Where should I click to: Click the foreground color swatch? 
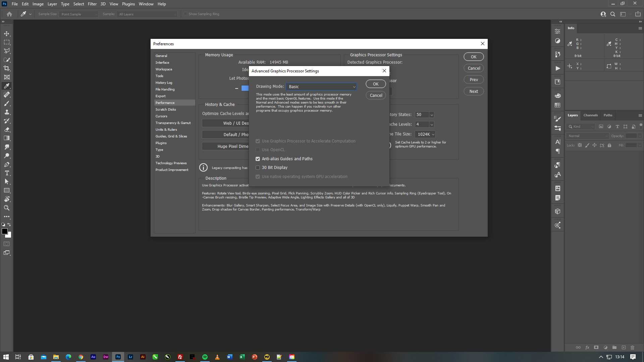tap(5, 231)
